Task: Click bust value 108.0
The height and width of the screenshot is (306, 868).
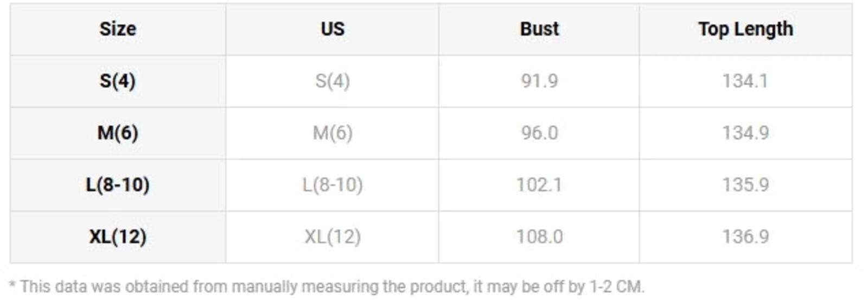Action: point(539,237)
